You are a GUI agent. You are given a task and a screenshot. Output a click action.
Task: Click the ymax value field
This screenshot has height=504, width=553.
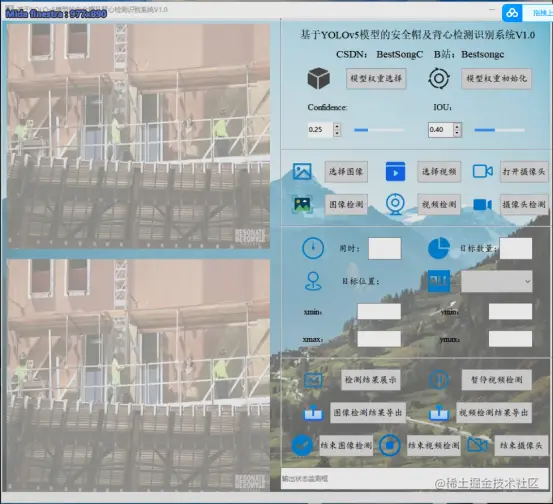click(510, 339)
